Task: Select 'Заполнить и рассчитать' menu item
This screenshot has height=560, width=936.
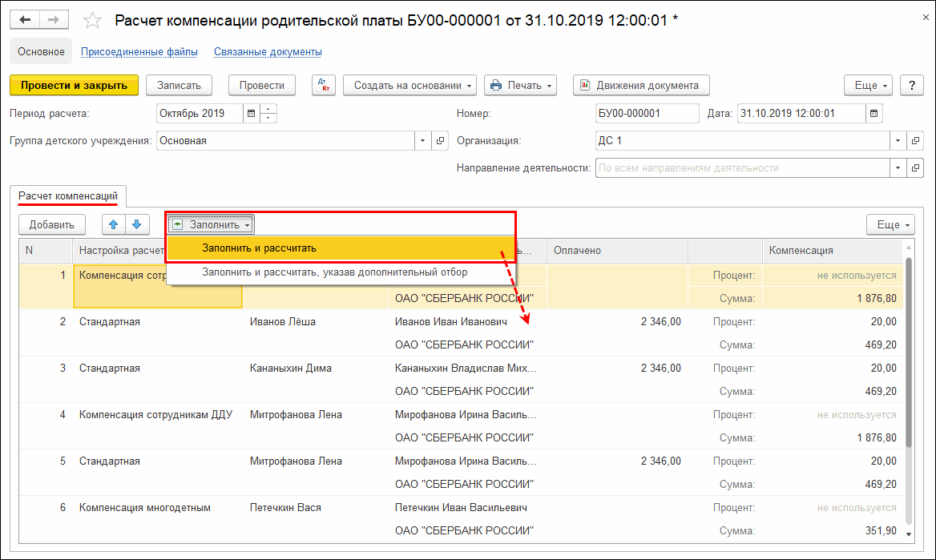Action: coord(259,248)
